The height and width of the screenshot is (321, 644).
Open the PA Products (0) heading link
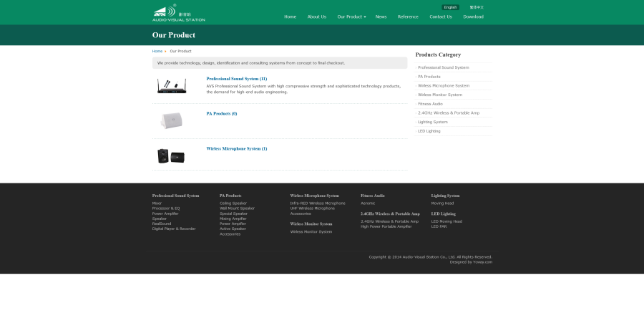(x=221, y=113)
